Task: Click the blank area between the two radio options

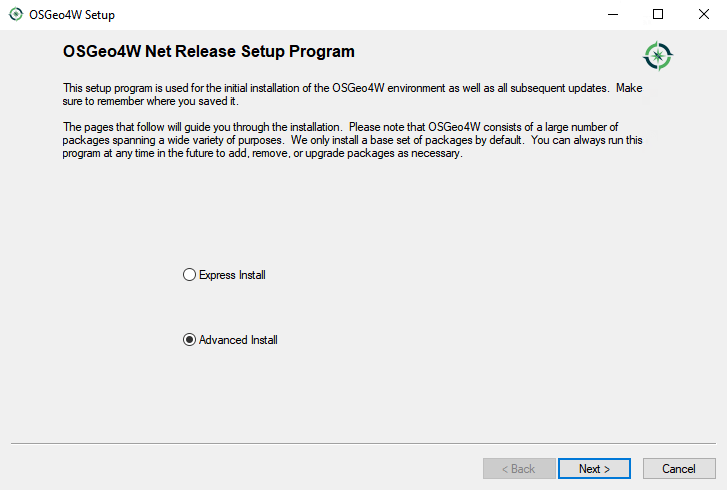Action: [x=230, y=308]
